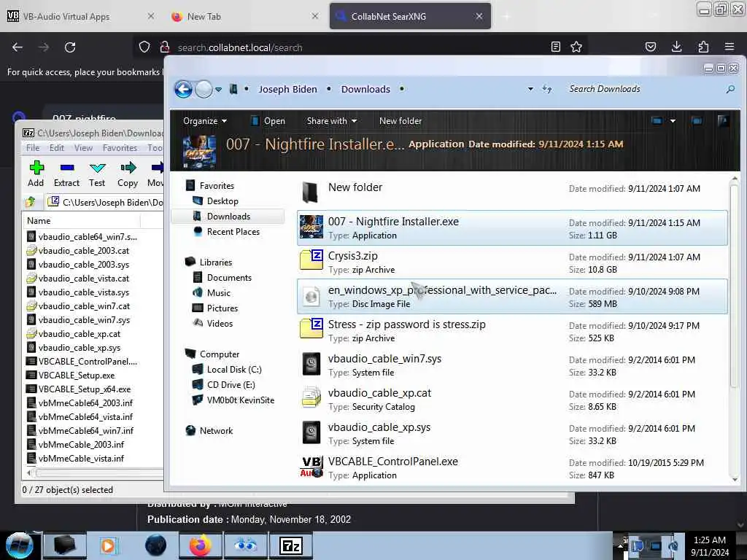This screenshot has width=747, height=560.
Task: Click the Firefox reload button
Action: click(x=70, y=47)
